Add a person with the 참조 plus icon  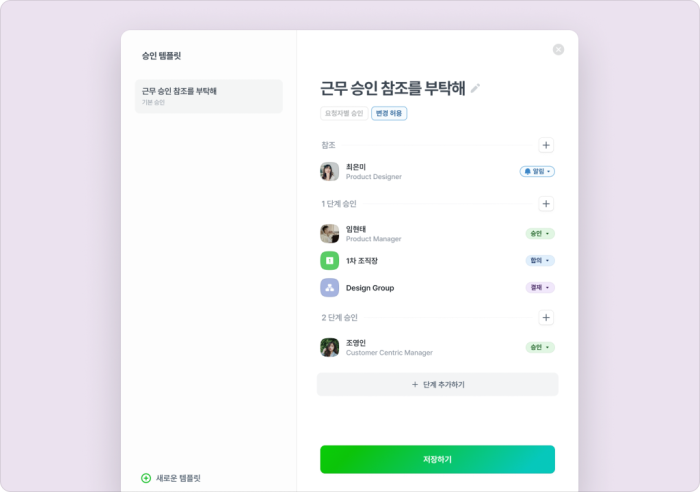[x=546, y=145]
